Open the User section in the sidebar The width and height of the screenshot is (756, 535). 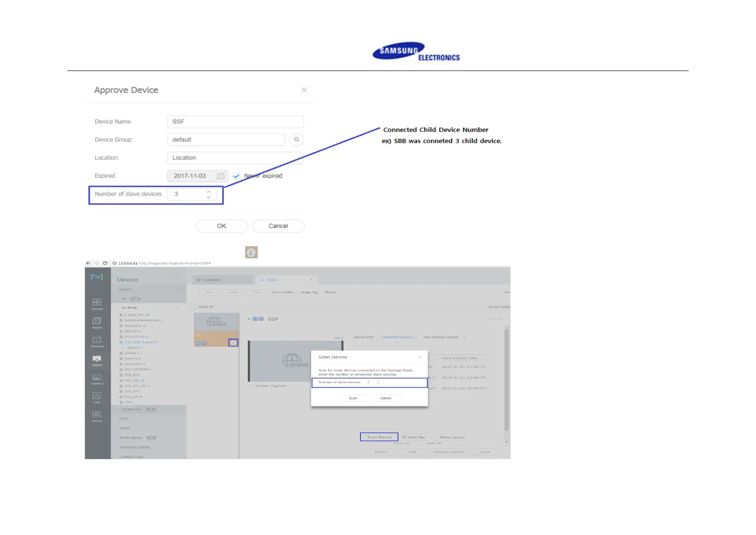pyautogui.click(x=97, y=398)
